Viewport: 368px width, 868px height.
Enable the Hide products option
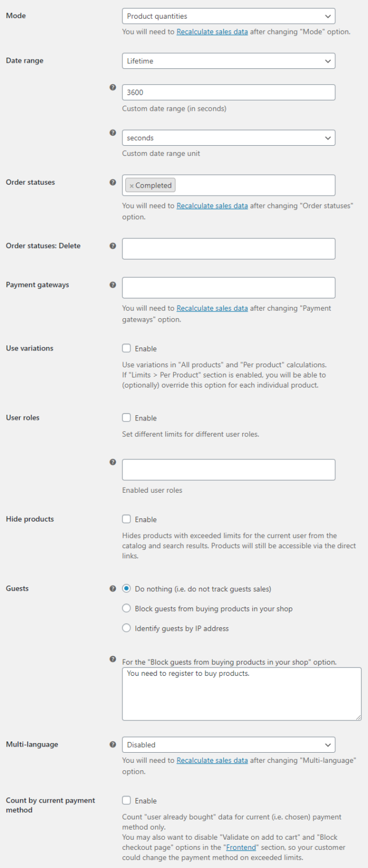click(125, 519)
